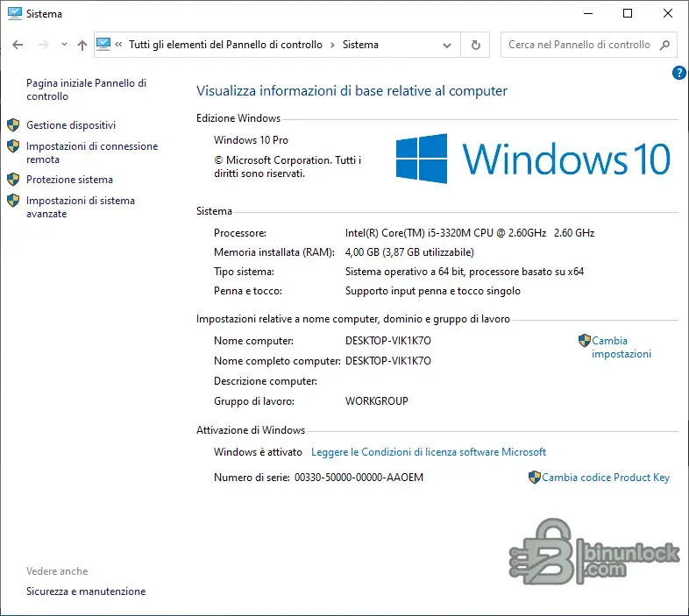Click the double chevron in address bar
The width and height of the screenshot is (689, 616).
click(x=118, y=45)
